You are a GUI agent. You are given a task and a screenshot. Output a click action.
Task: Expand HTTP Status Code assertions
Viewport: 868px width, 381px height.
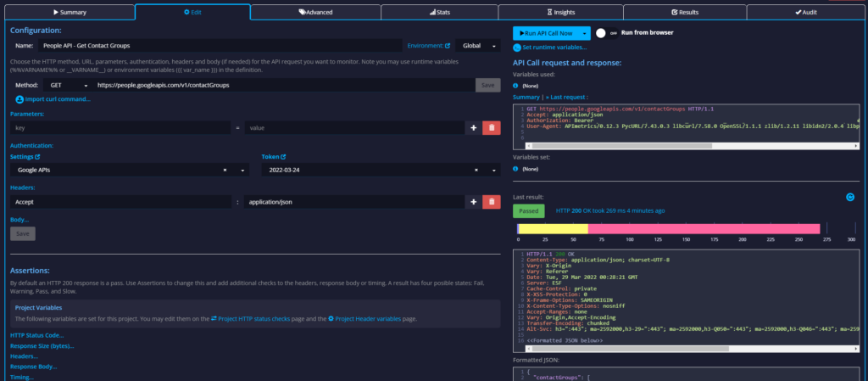point(36,335)
